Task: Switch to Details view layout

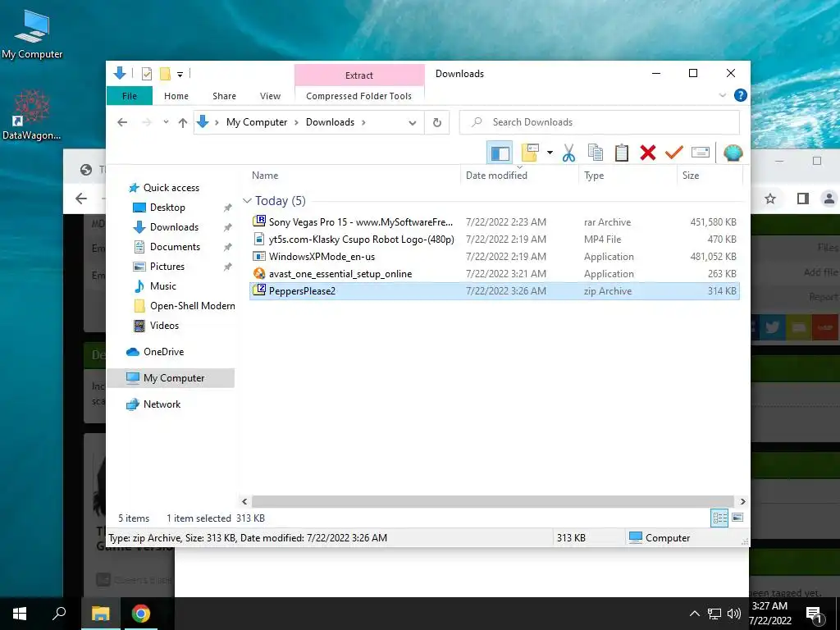Action: pos(719,518)
